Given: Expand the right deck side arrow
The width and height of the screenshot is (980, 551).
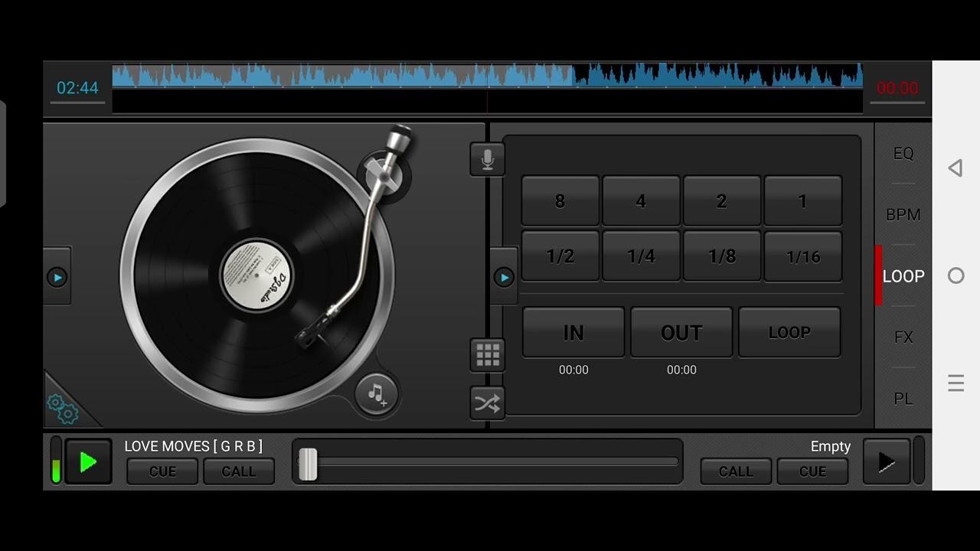Looking at the screenshot, I should tap(503, 277).
